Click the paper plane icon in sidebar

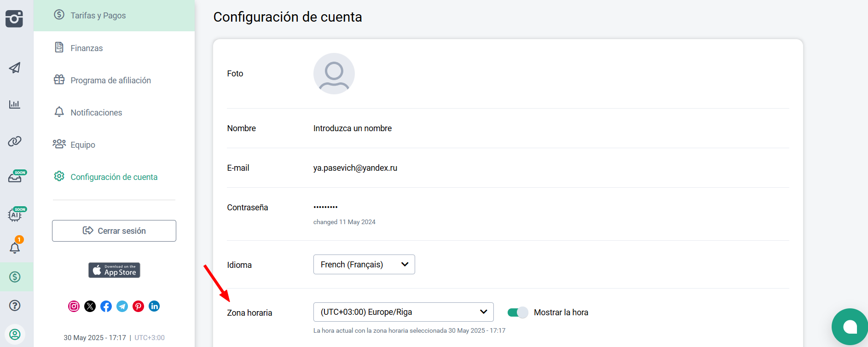pyautogui.click(x=15, y=68)
